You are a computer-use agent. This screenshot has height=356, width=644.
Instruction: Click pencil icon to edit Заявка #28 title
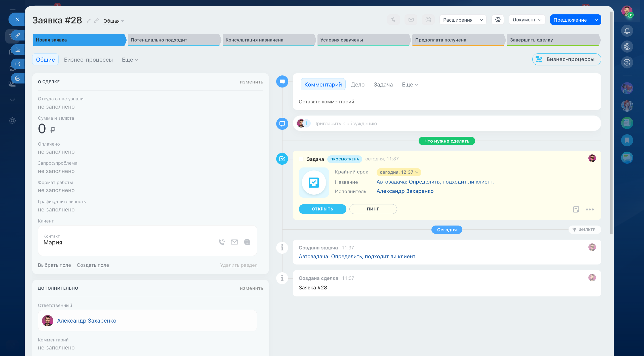click(x=89, y=21)
